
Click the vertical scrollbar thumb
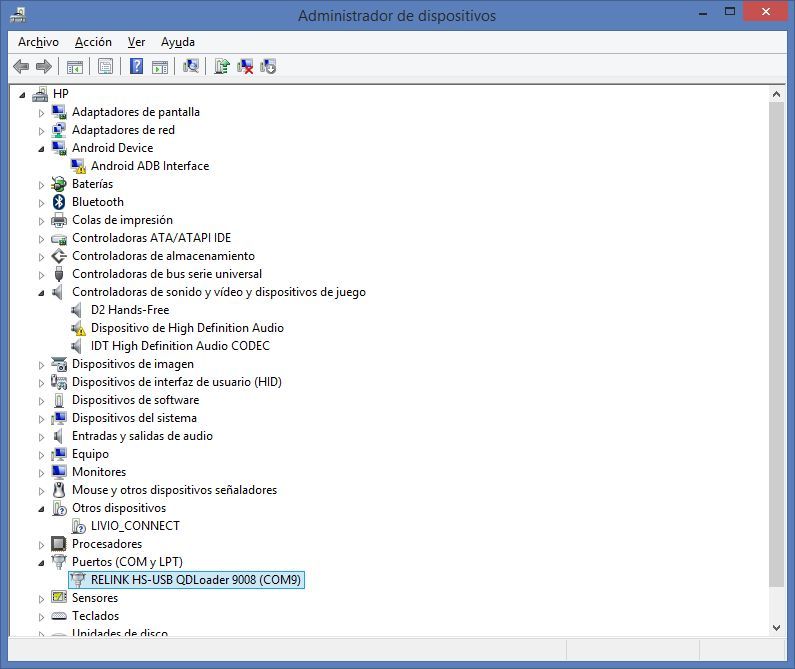(x=776, y=344)
